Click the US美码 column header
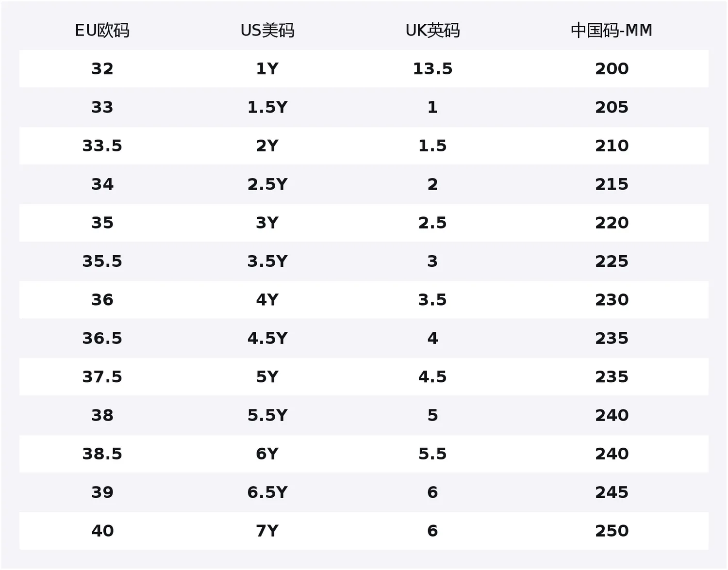This screenshot has width=728, height=570. pos(267,31)
